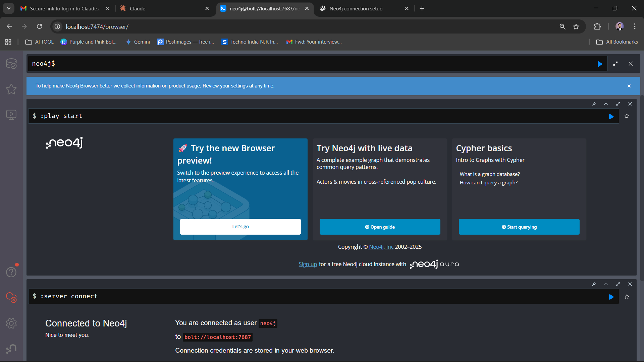The width and height of the screenshot is (644, 362).
Task: Follow the Sign up link for Aura
Action: [x=308, y=264]
